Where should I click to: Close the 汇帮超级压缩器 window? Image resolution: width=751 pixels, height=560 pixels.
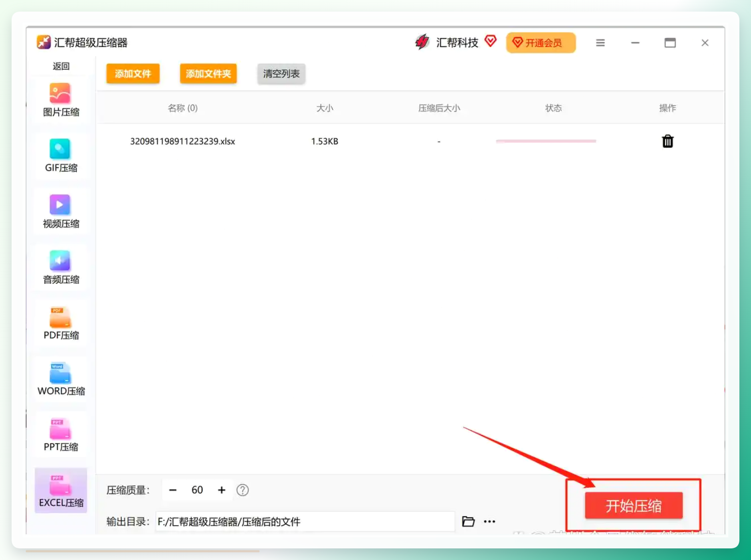coord(705,43)
